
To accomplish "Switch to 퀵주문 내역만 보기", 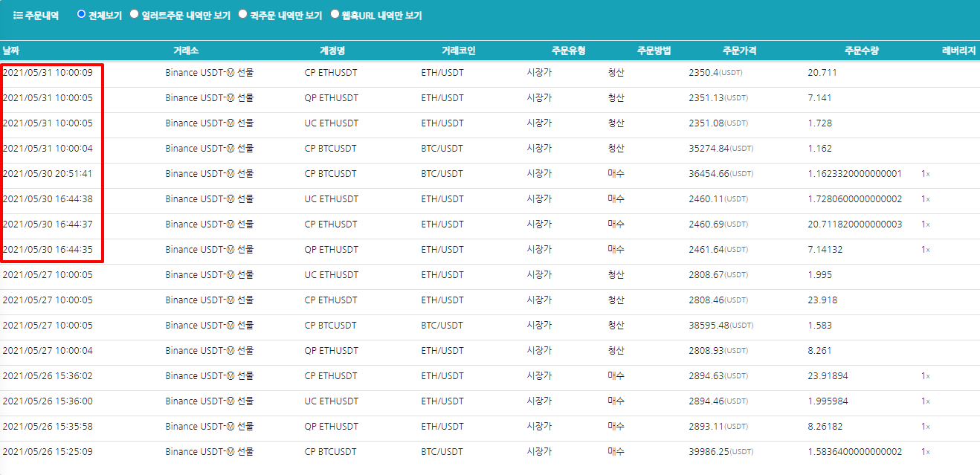I will (242, 13).
